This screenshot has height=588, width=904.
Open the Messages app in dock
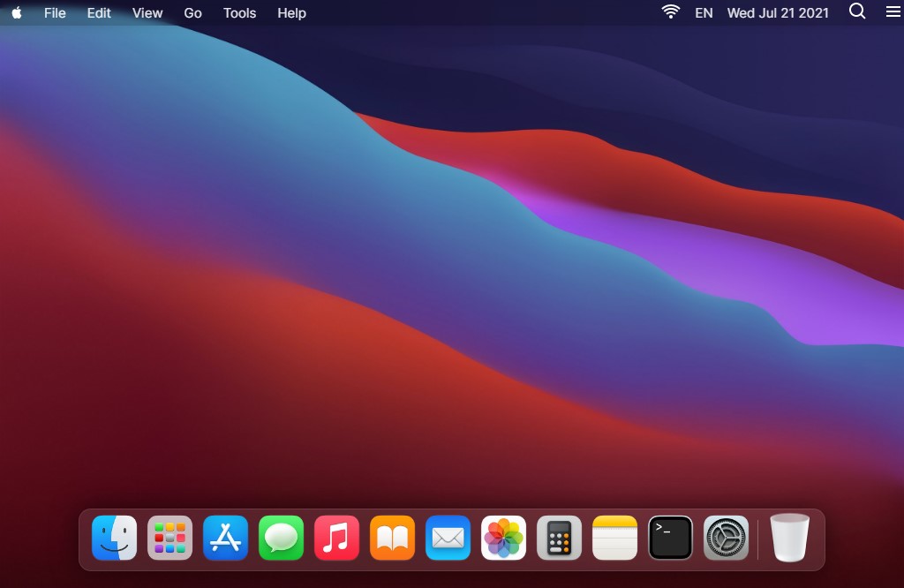(x=282, y=538)
